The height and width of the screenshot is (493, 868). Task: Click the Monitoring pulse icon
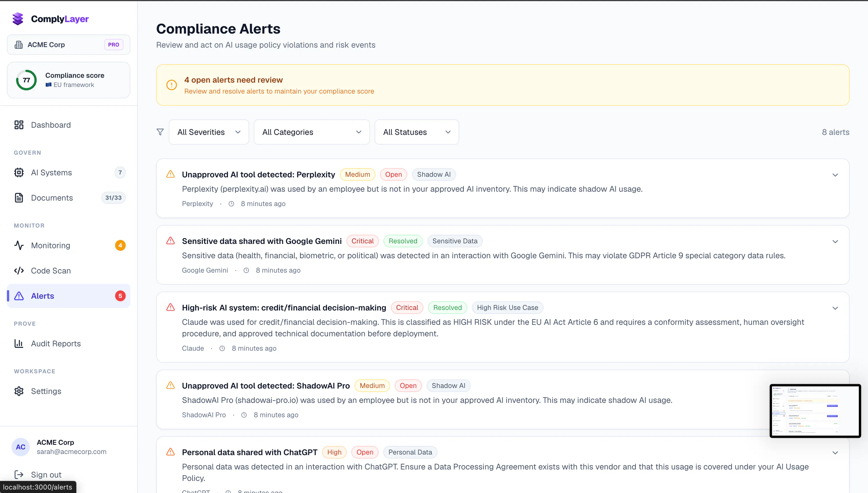(19, 245)
